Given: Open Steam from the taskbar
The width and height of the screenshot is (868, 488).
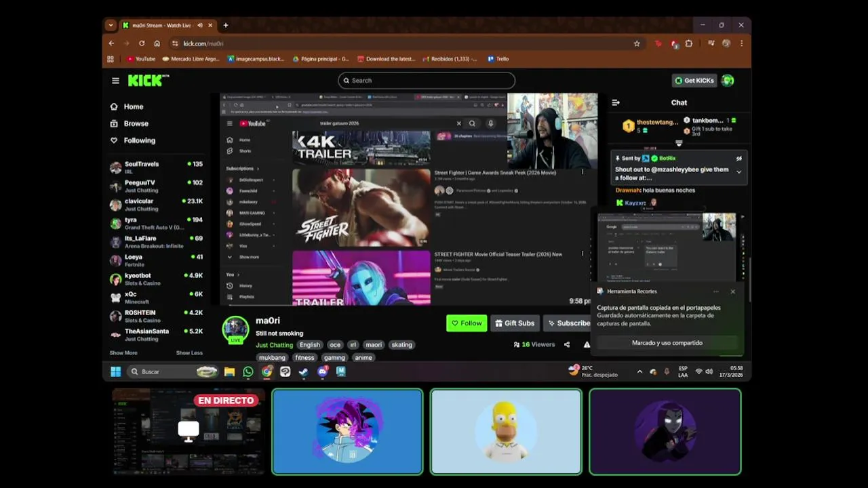Looking at the screenshot, I should [x=303, y=371].
